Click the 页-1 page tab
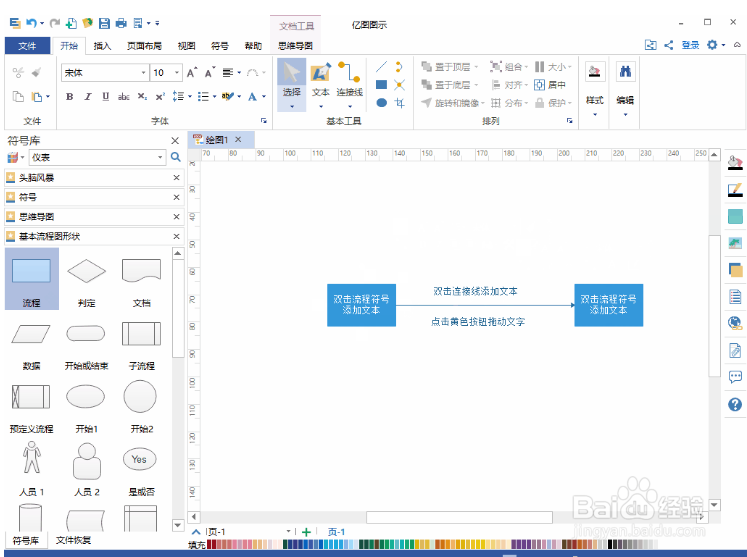This screenshot has width=747, height=557. point(336,532)
